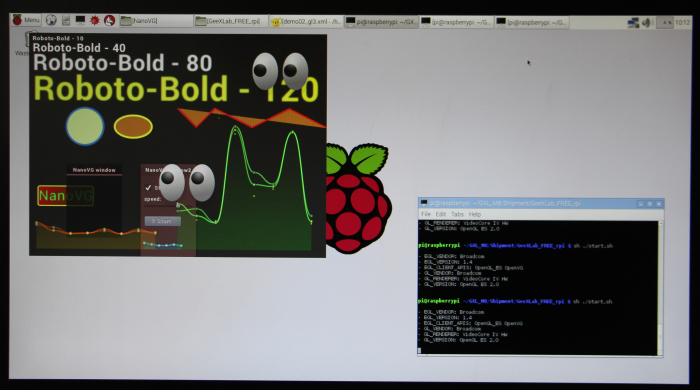Click the terminal cursor on last line

pyautogui.click(x=419, y=351)
